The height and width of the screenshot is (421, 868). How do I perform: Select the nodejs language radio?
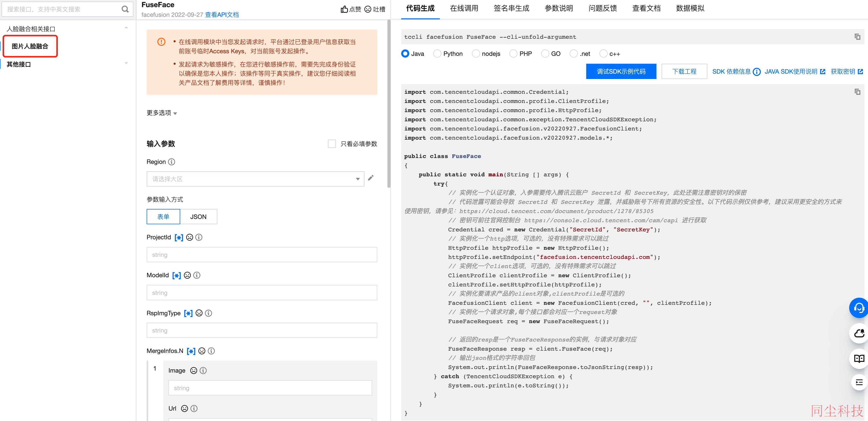pyautogui.click(x=476, y=54)
